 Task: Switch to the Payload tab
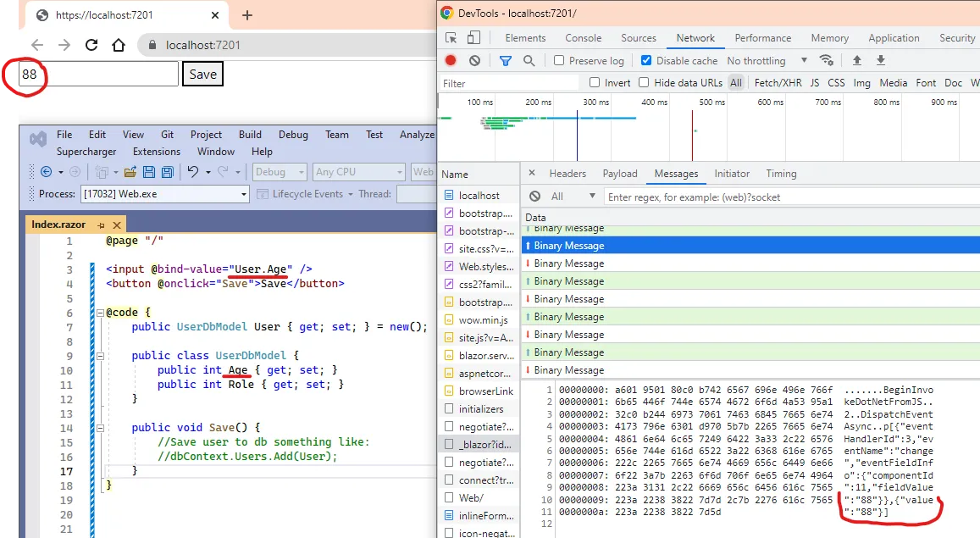point(619,174)
